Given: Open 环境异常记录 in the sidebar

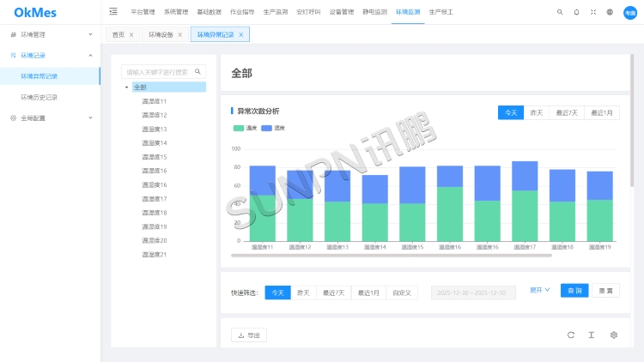Looking at the screenshot, I should tap(50, 76).
